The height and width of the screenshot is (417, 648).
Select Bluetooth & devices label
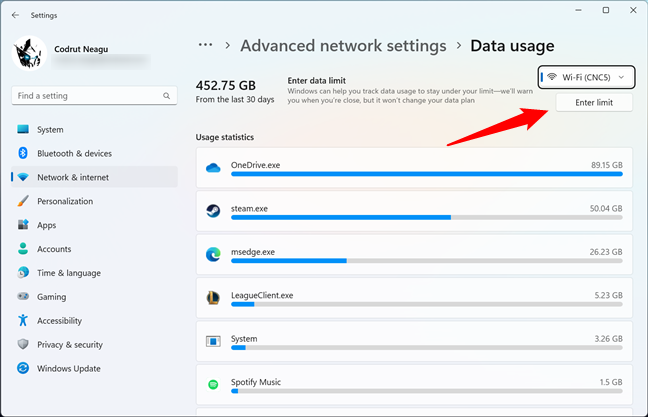point(74,154)
